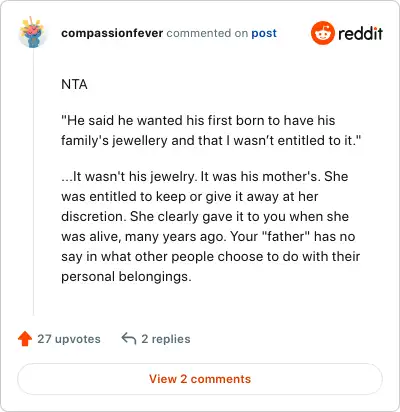The height and width of the screenshot is (412, 400).
Task: Click the reply arrow icon
Action: [x=129, y=338]
